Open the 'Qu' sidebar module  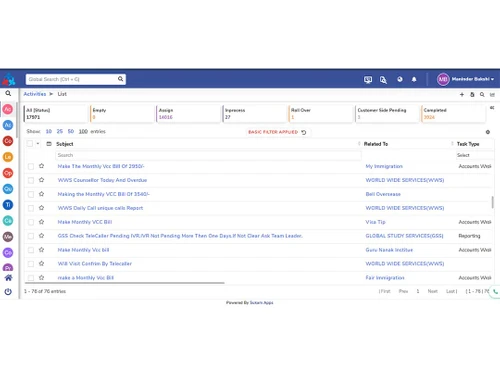point(8,189)
